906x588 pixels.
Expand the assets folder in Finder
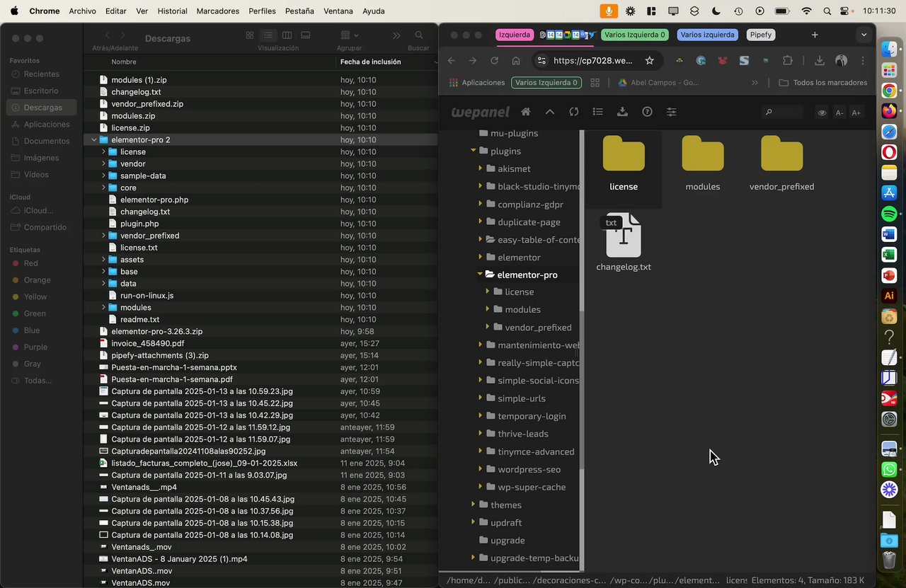pyautogui.click(x=103, y=260)
